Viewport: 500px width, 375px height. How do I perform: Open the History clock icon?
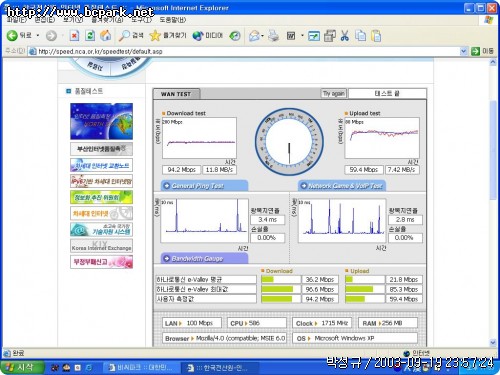(x=235, y=36)
